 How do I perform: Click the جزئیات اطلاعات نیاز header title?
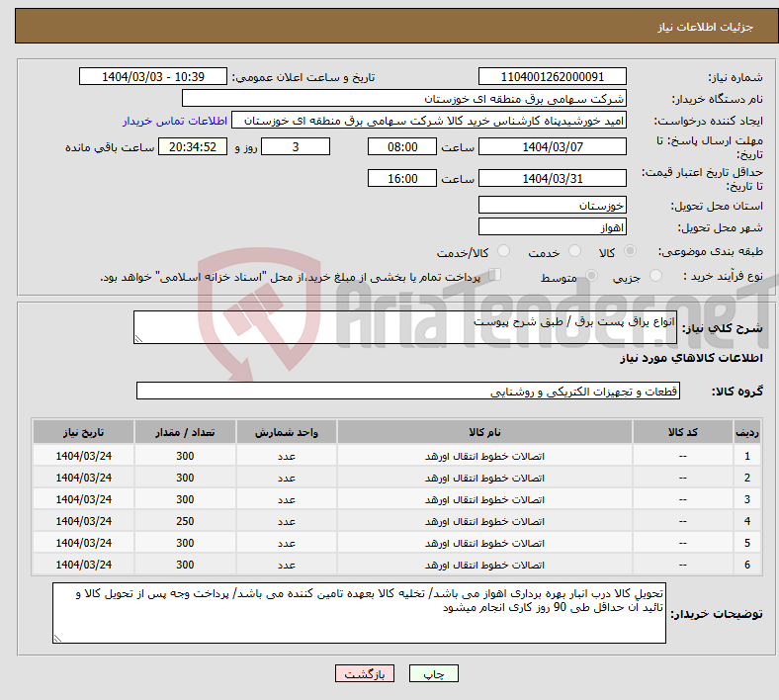coord(706,27)
